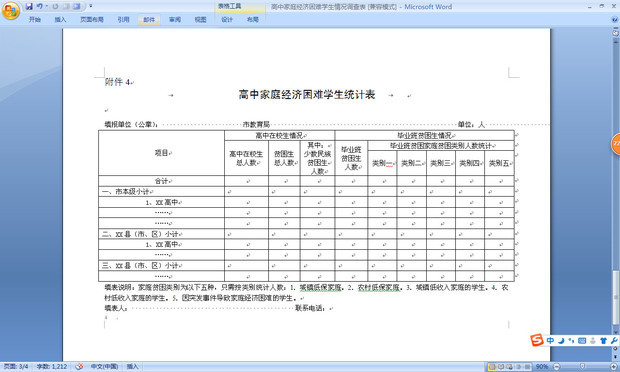Customize the Quick Access Toolbar dropdown
This screenshot has width=620, height=372.
[x=91, y=6]
